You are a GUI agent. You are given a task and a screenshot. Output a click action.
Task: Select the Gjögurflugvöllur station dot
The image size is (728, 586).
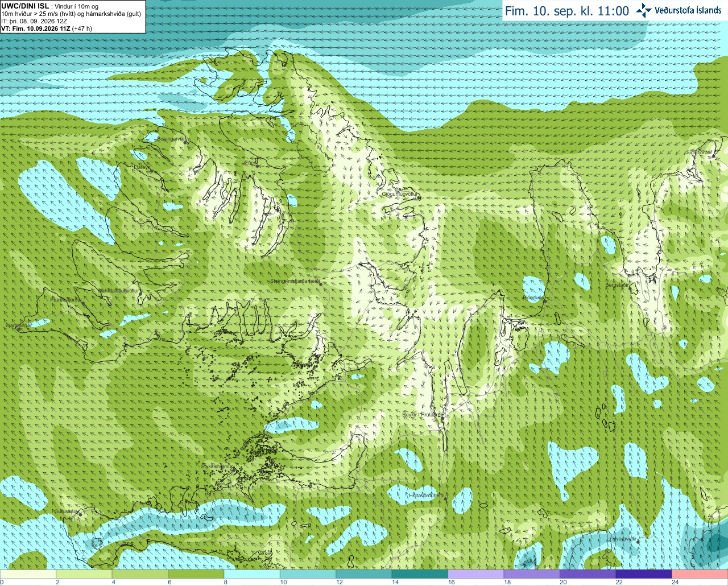pyautogui.click(x=419, y=197)
